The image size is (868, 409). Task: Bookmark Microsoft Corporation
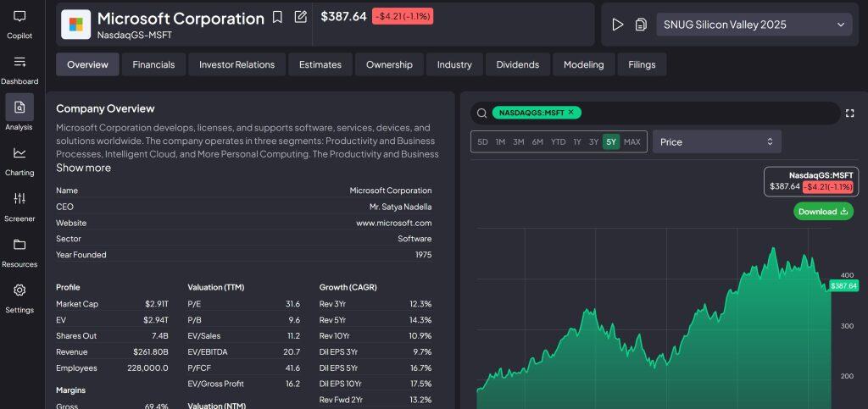pyautogui.click(x=277, y=17)
